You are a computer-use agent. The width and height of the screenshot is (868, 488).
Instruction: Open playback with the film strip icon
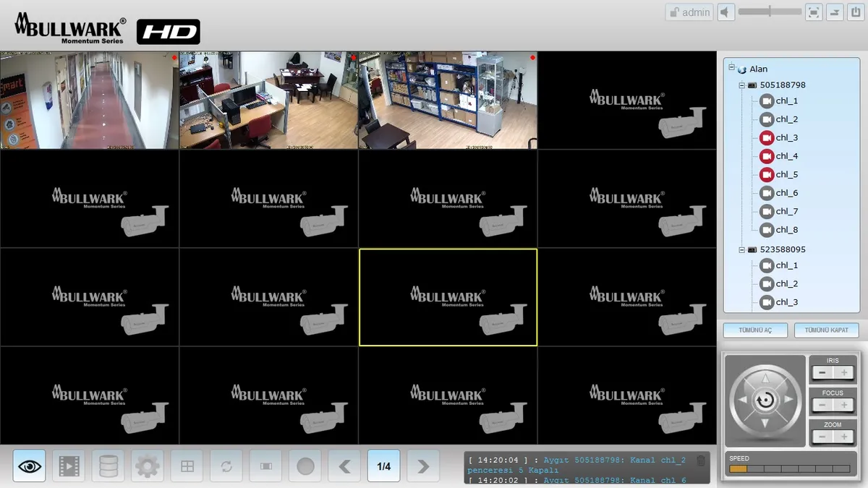[68, 466]
